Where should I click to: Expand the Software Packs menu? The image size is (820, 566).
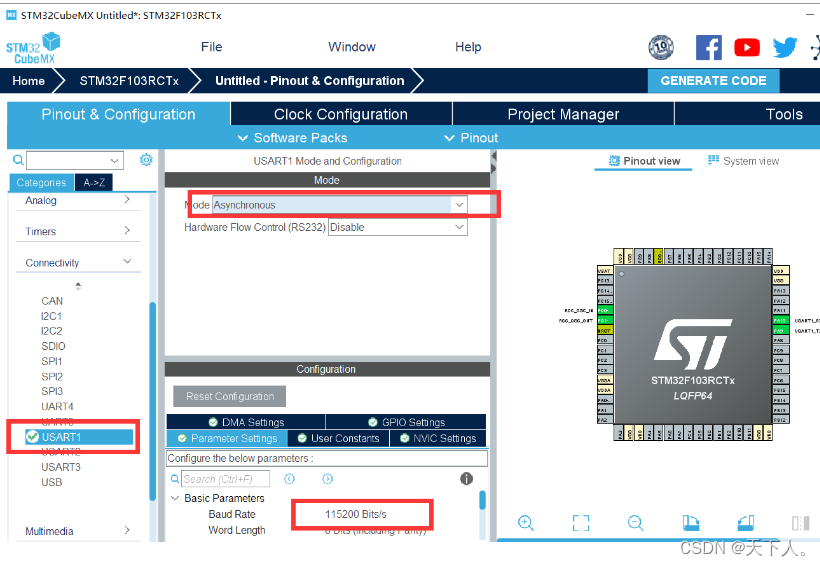(x=292, y=138)
